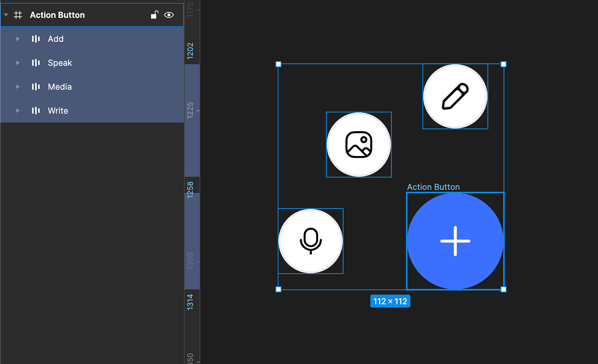The height and width of the screenshot is (364, 598).
Task: Select the Write variant's pencil icon button
Action: 455,96
